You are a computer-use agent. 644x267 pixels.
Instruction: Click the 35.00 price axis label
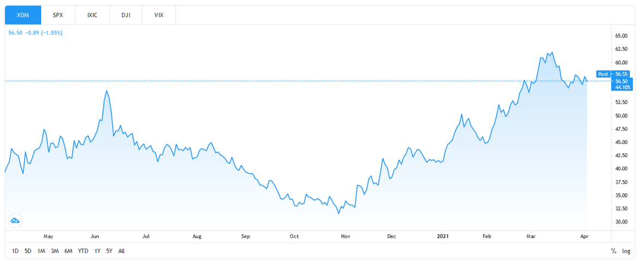click(x=622, y=195)
